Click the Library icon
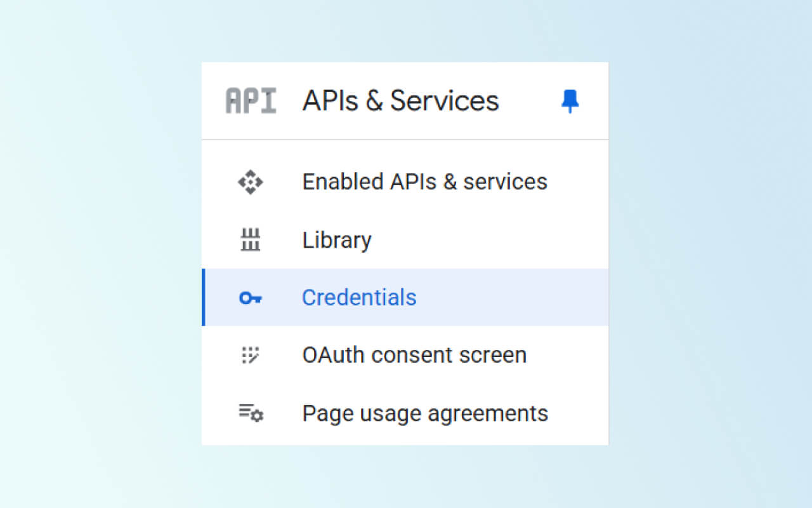 [251, 240]
